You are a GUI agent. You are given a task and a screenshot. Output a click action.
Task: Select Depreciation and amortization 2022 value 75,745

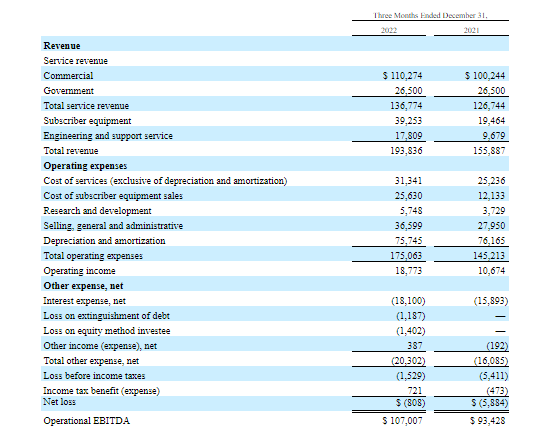[408, 241]
